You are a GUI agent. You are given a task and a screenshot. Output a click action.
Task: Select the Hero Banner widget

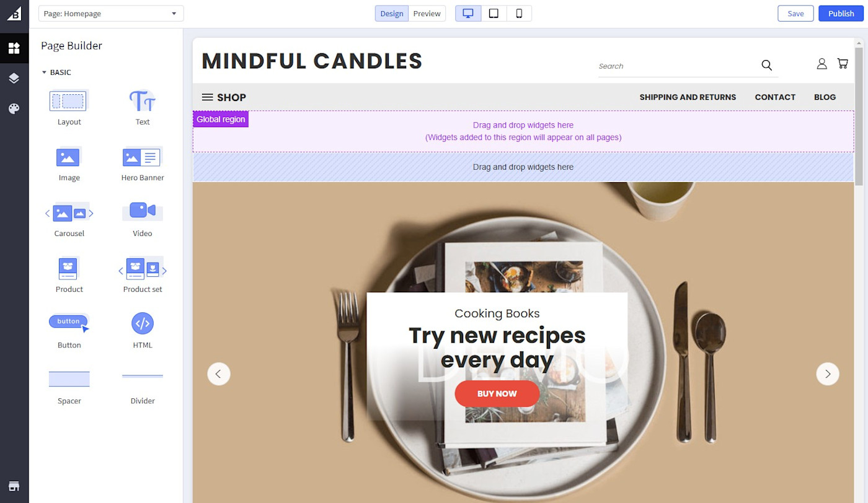coord(143,164)
